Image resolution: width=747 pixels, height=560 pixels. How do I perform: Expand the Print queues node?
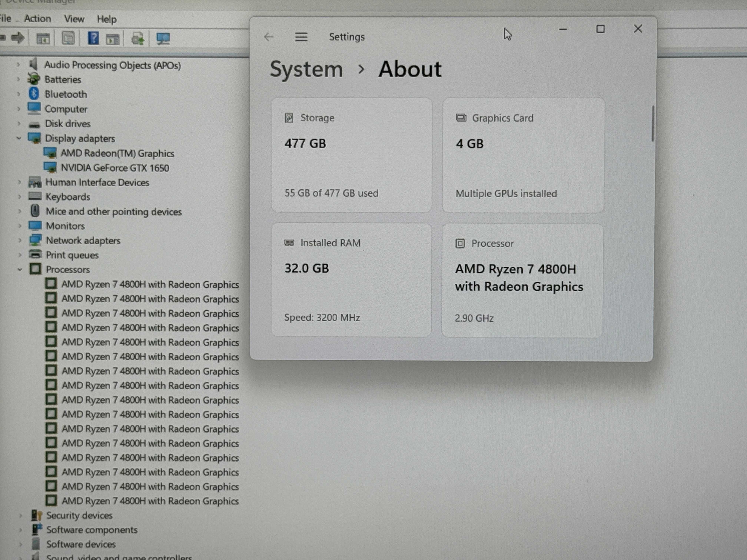pyautogui.click(x=20, y=255)
